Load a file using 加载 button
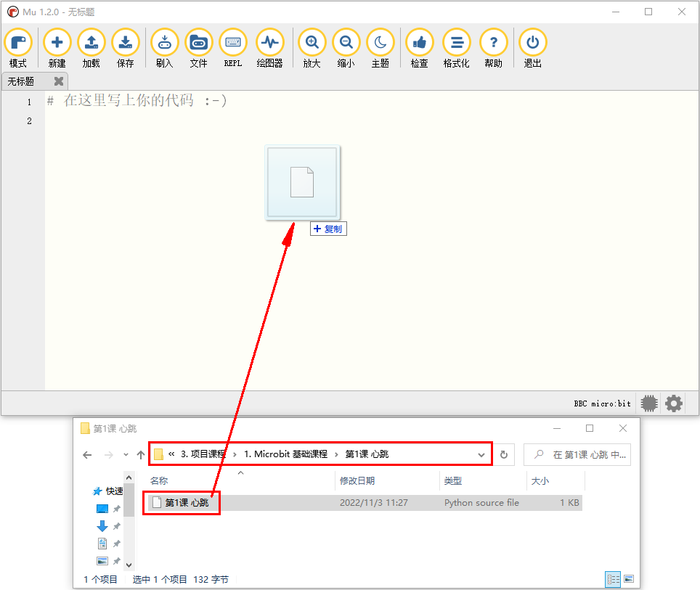The width and height of the screenshot is (700, 590). pos(91,48)
